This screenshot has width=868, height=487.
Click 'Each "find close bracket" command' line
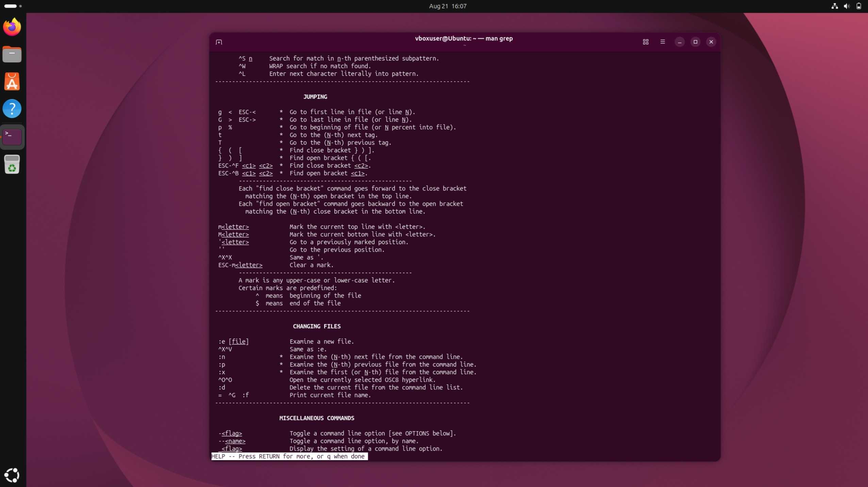click(x=353, y=188)
